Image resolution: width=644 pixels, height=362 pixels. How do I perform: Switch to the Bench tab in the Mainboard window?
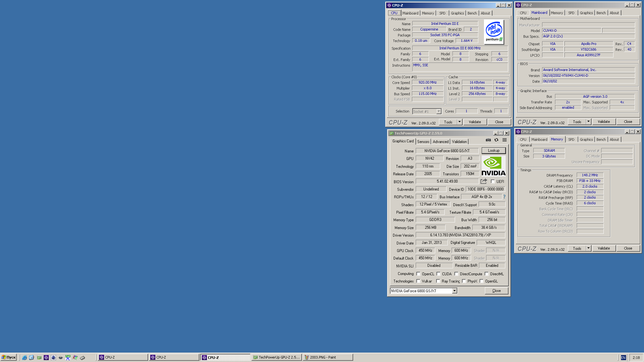pos(601,13)
